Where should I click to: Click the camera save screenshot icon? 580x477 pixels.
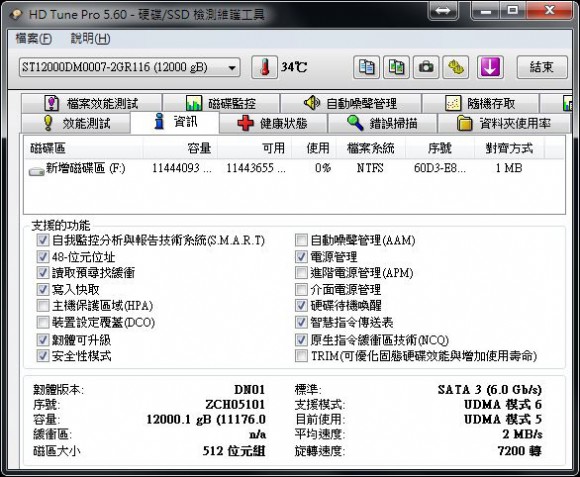click(426, 67)
